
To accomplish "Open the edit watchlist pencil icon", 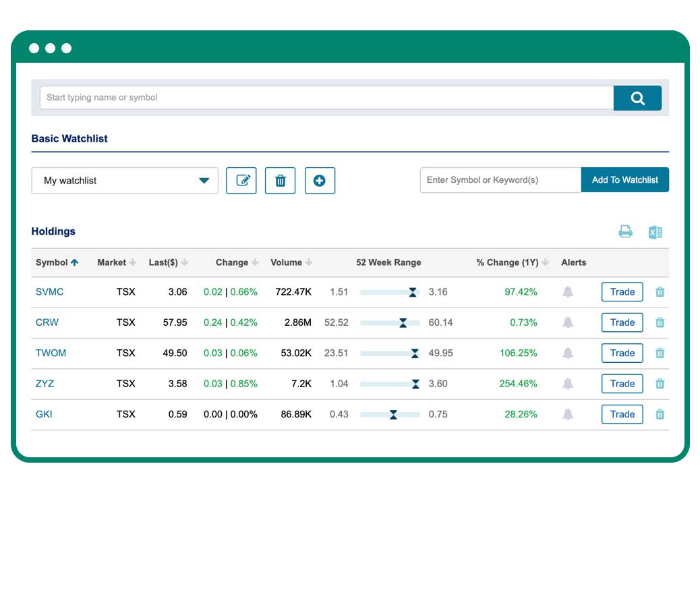I will coord(241,180).
